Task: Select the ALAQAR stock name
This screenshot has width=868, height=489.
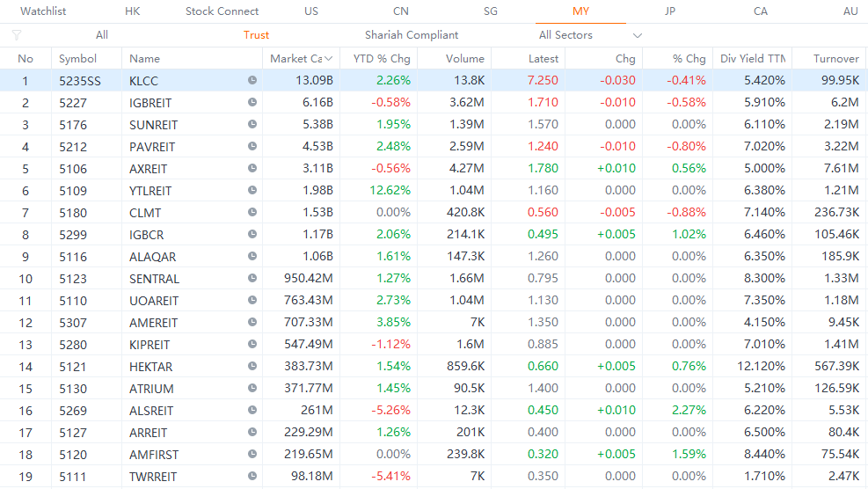Action: pyautogui.click(x=152, y=257)
